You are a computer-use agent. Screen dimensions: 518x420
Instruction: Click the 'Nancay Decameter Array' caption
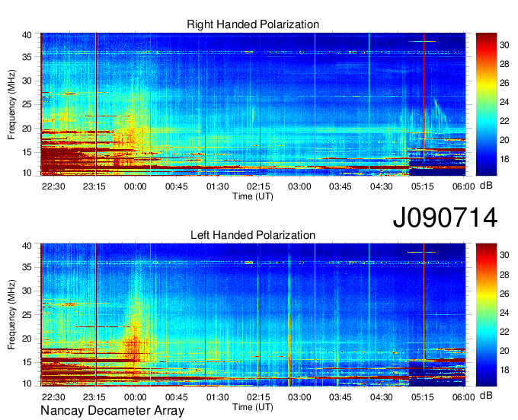112,410
